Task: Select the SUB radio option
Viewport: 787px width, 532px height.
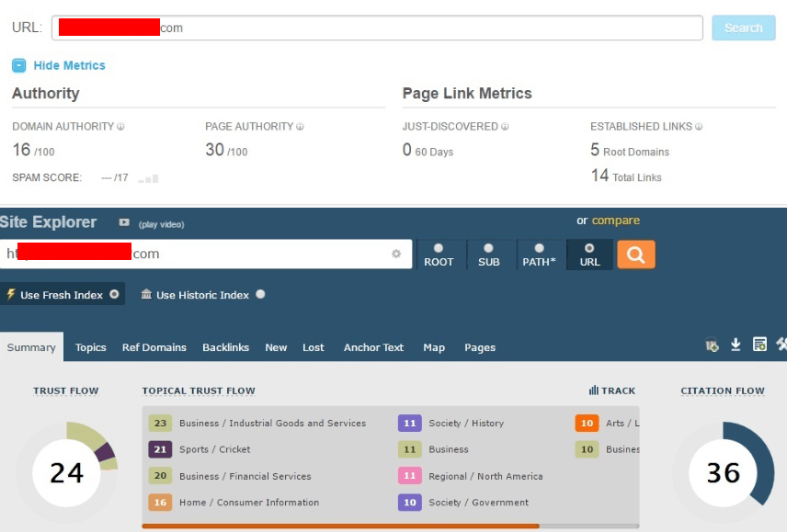Action: pos(488,248)
